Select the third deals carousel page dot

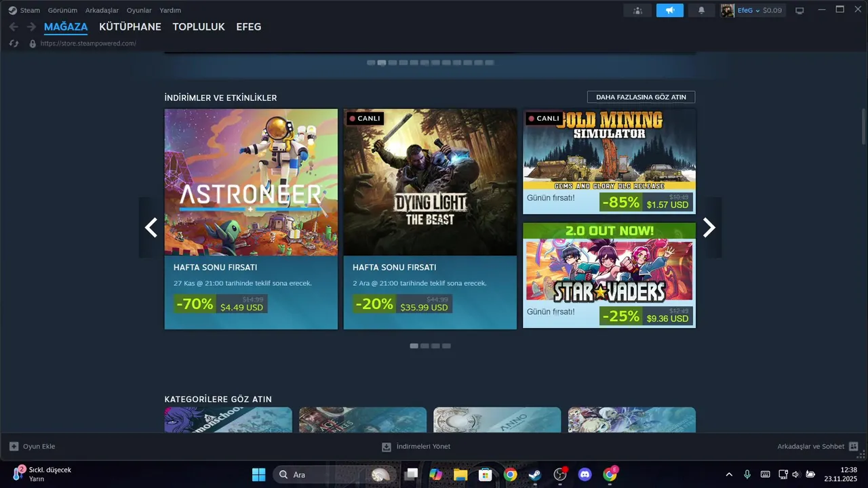[435, 346]
